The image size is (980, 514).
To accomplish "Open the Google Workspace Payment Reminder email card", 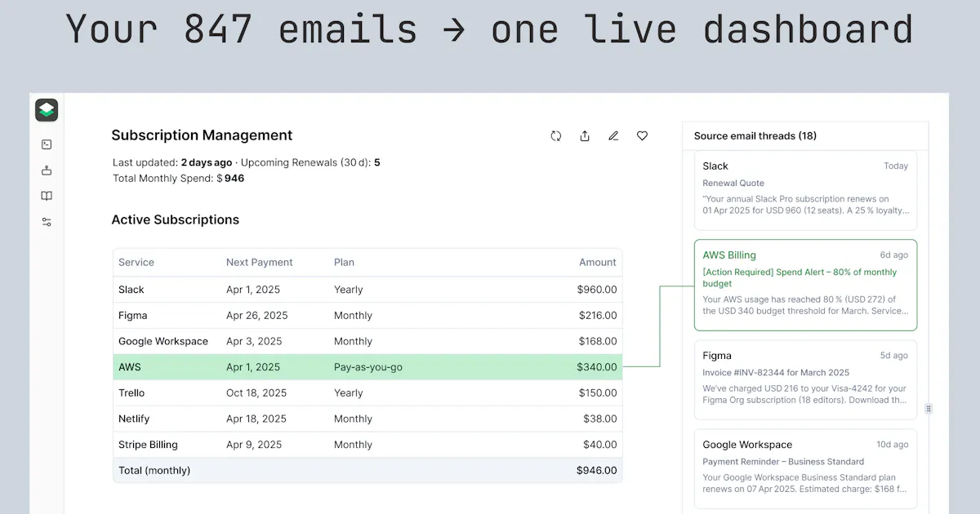I will point(805,469).
